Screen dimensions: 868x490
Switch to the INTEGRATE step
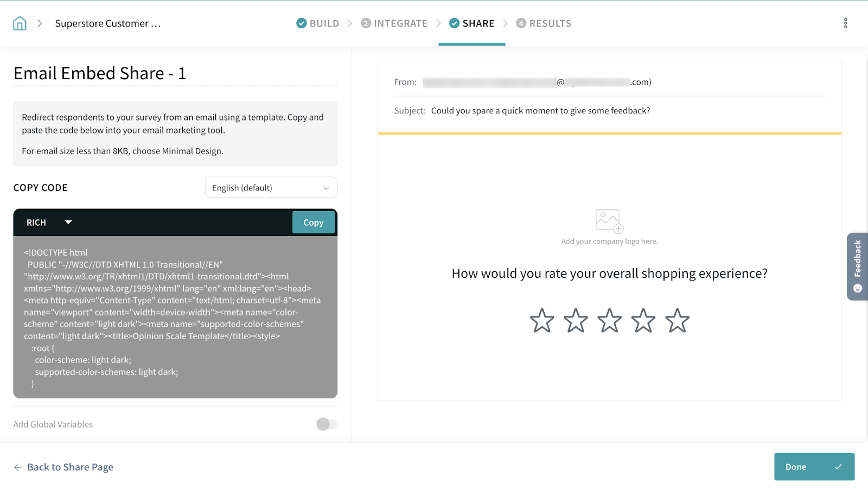[x=394, y=23]
